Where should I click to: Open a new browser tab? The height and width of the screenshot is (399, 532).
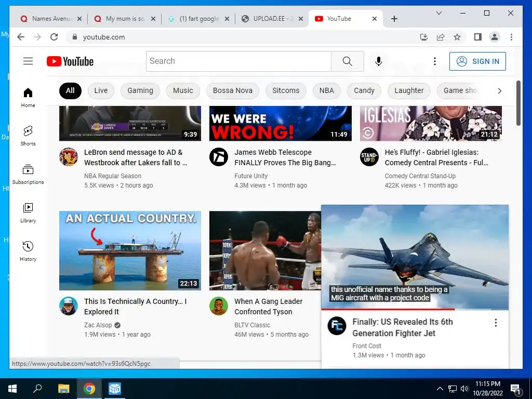click(394, 19)
